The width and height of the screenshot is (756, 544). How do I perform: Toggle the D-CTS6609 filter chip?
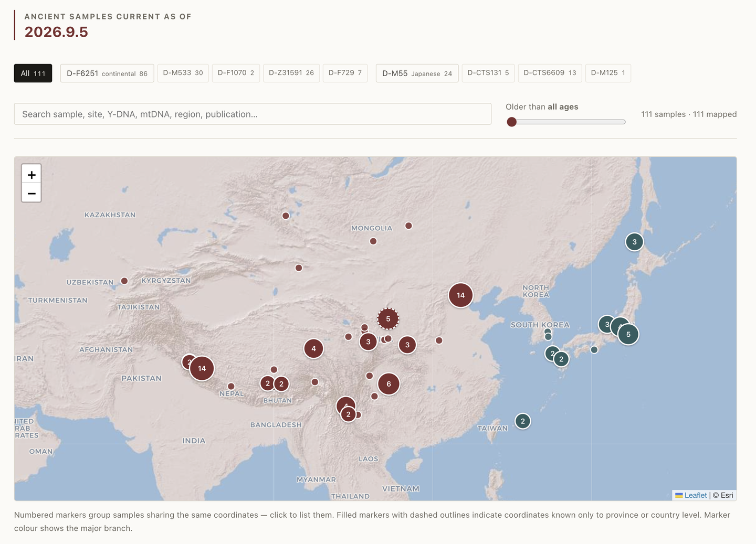tap(550, 73)
